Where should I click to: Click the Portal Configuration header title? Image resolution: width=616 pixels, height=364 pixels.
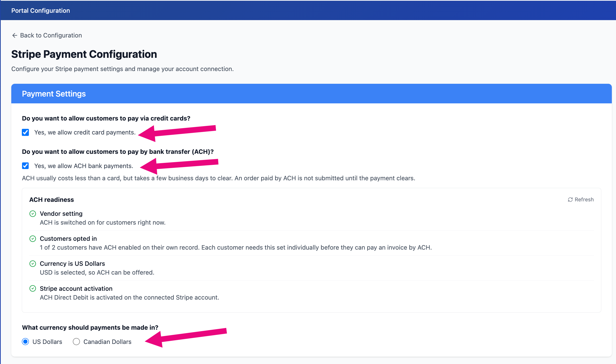tap(40, 11)
